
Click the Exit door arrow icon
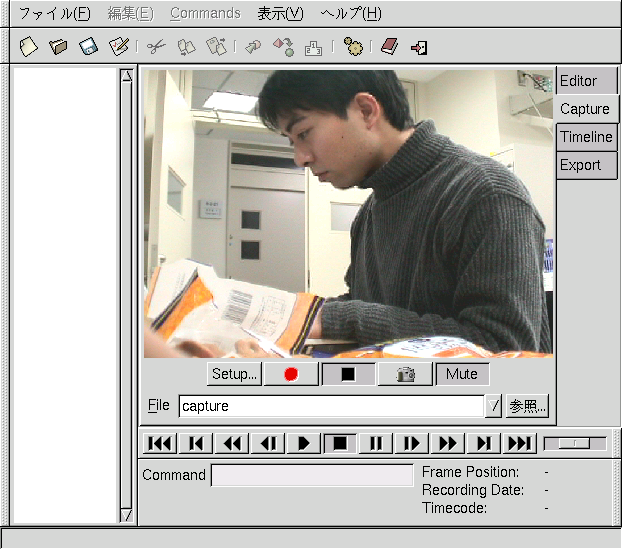pos(419,48)
